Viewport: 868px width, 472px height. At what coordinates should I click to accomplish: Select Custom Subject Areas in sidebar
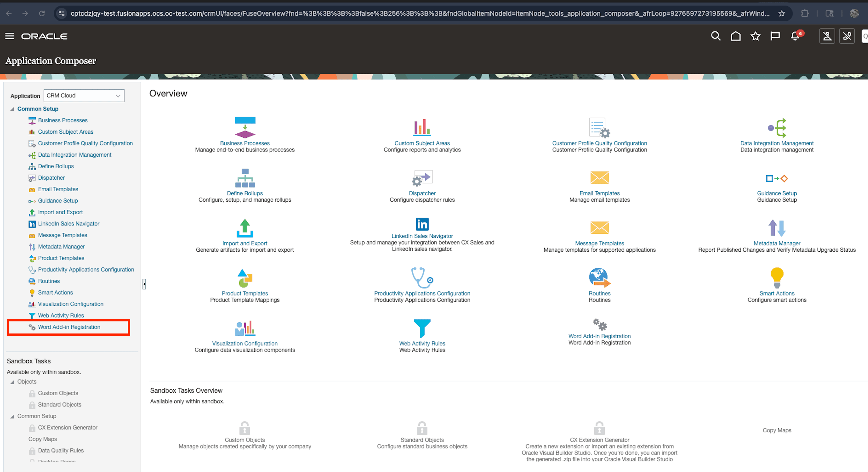pos(66,132)
